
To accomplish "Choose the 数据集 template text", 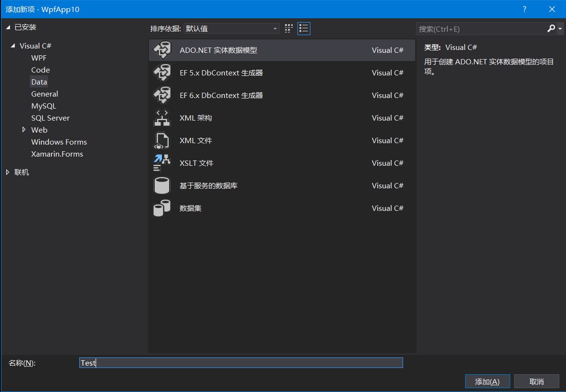I will point(191,208).
